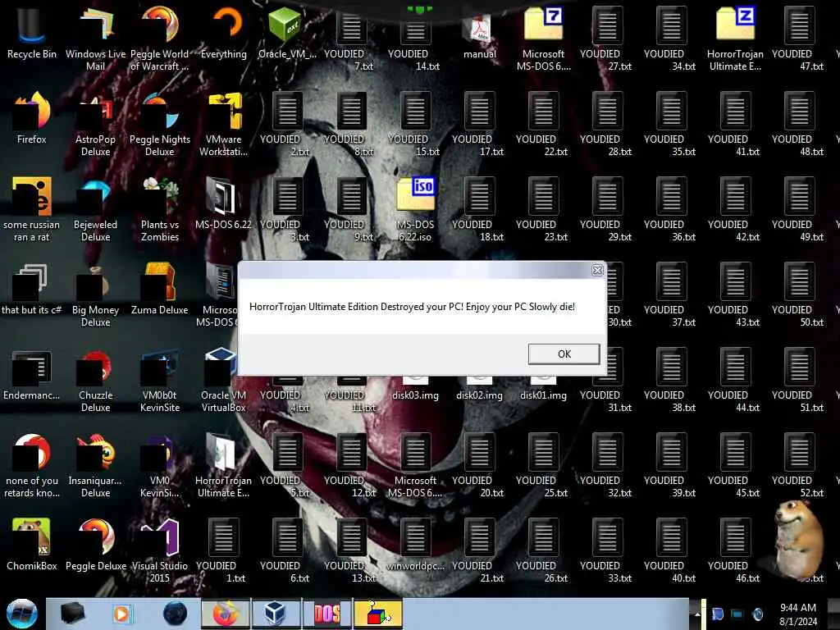This screenshot has width=840, height=630.
Task: Select the Firefox desktop shortcut
Action: pyautogui.click(x=32, y=118)
